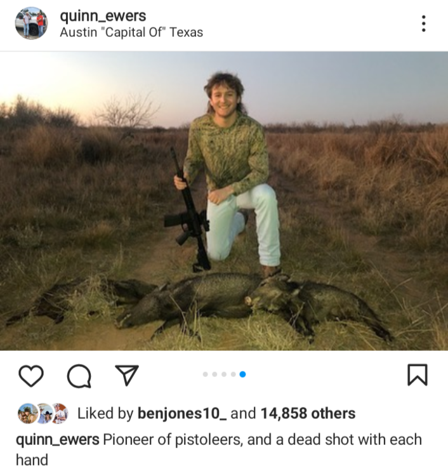Jump to the first photo using the carousel dot
Screen dimensions: 448x476
tap(205, 374)
